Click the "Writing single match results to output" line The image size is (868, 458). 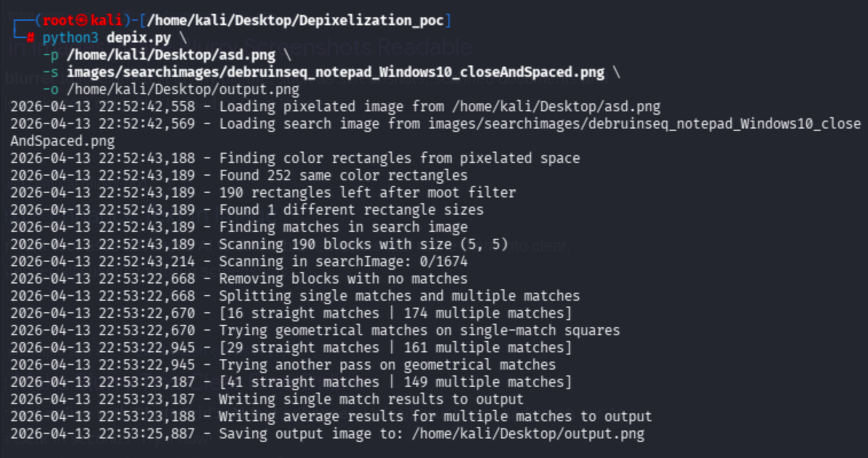coord(371,399)
